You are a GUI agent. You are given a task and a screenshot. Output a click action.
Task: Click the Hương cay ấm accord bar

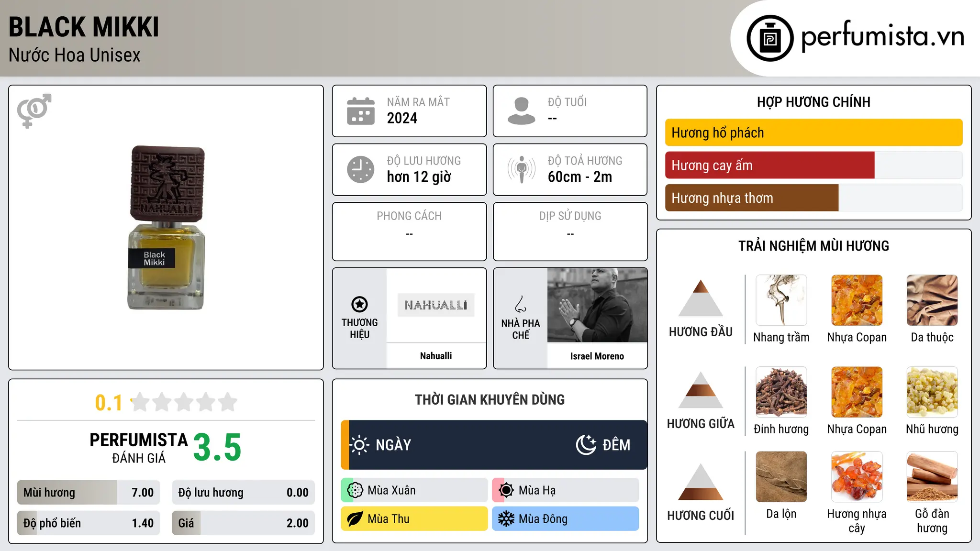[813, 165]
